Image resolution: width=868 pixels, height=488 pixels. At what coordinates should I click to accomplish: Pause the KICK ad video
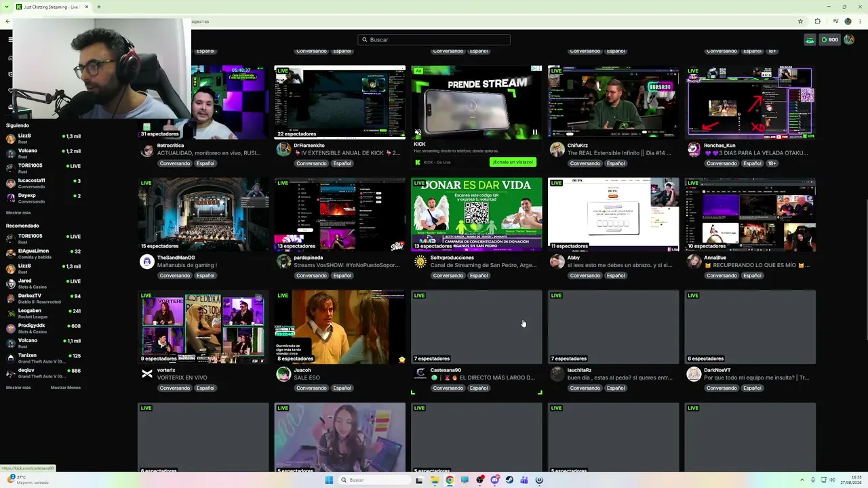pos(534,132)
